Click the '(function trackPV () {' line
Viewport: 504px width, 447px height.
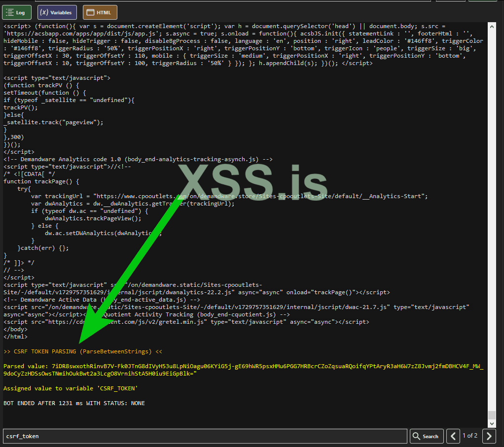(x=41, y=85)
